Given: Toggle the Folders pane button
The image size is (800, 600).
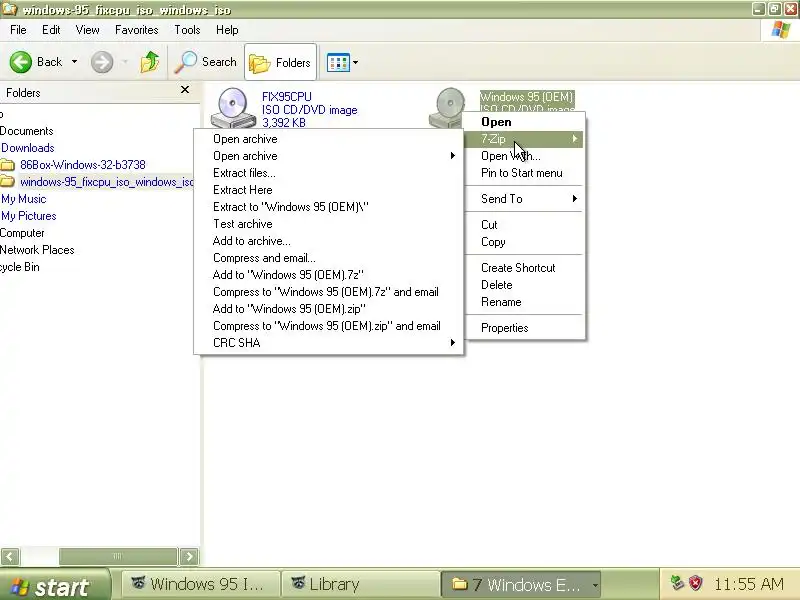Looking at the screenshot, I should [x=280, y=62].
